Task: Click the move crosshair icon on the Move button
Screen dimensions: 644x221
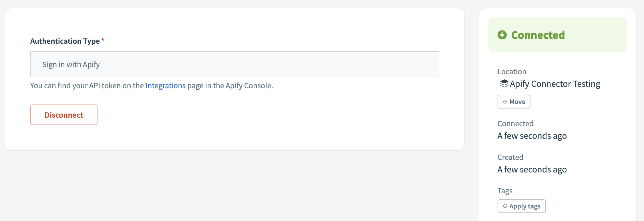Action: pyautogui.click(x=505, y=102)
